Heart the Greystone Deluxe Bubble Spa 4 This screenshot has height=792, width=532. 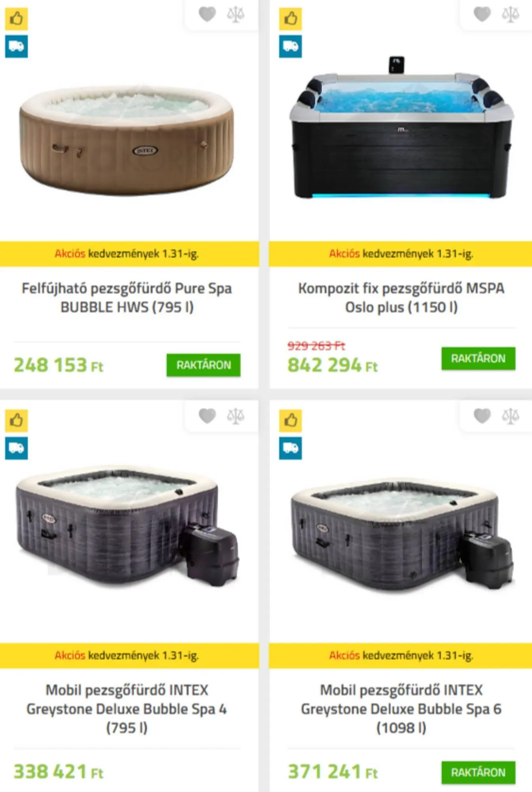click(x=207, y=416)
